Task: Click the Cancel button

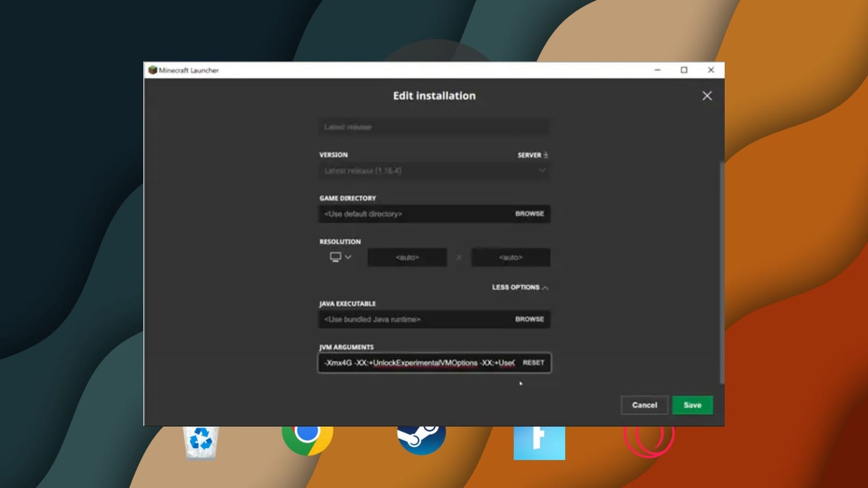Action: 644,405
